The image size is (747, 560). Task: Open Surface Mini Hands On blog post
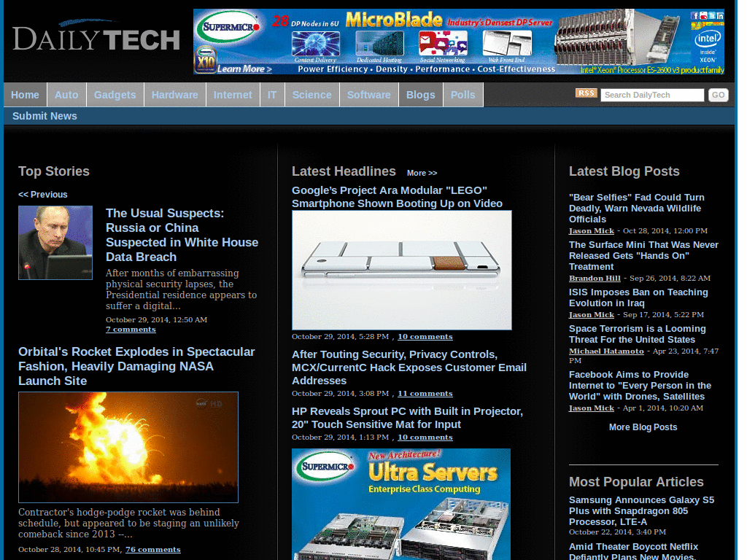643,256
